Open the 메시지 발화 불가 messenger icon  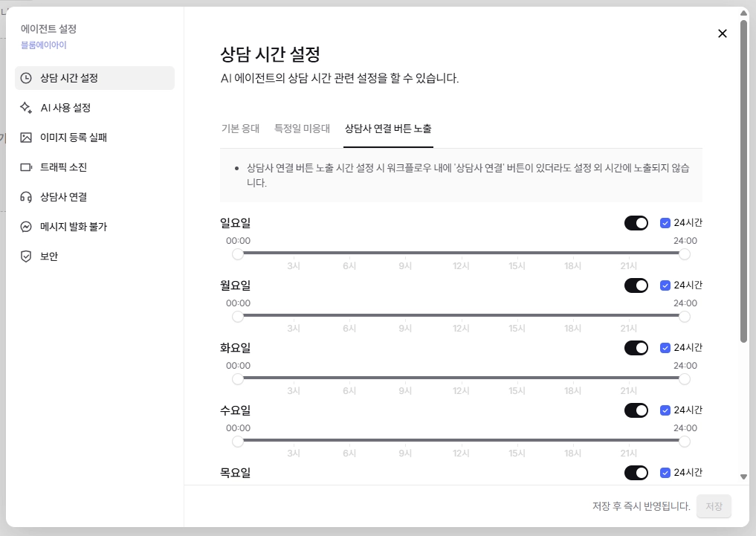click(26, 227)
